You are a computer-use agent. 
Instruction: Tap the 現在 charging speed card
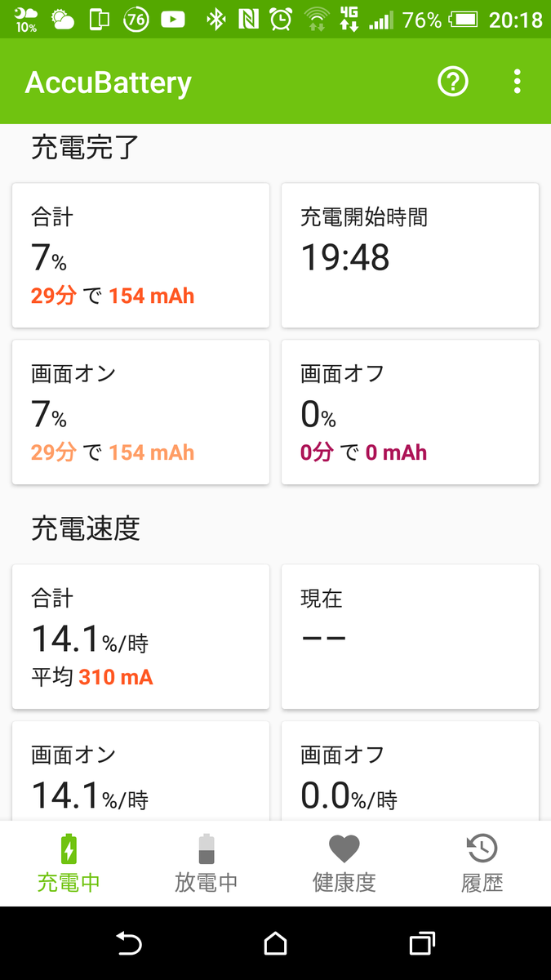[x=410, y=637]
